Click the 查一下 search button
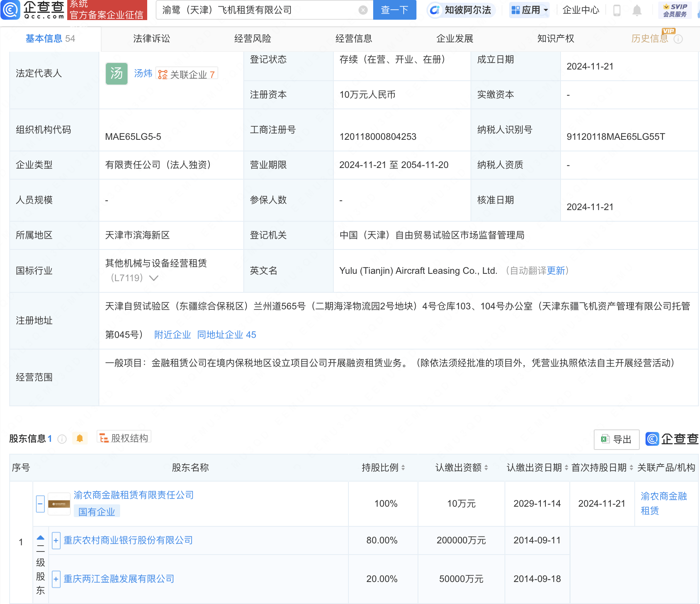 click(395, 10)
